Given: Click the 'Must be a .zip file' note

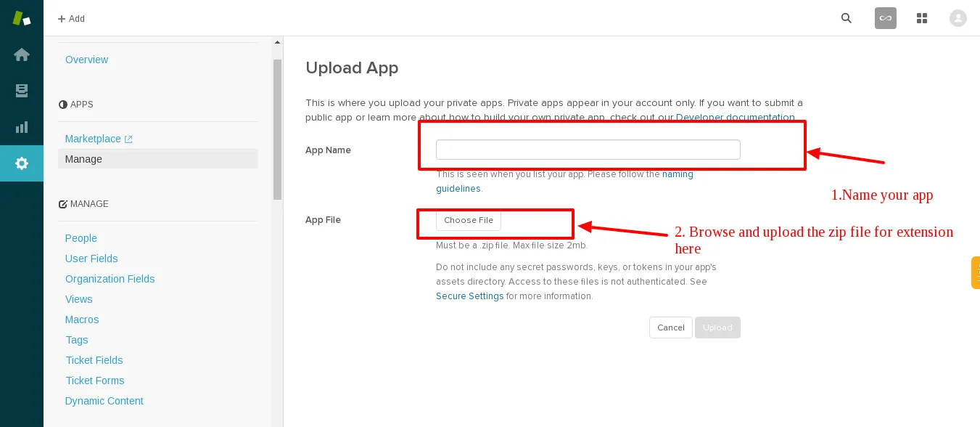Looking at the screenshot, I should [x=511, y=245].
